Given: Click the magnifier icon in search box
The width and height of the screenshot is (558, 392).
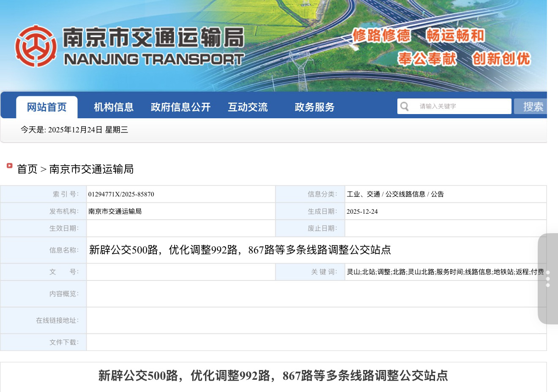Looking at the screenshot, I should (405, 106).
